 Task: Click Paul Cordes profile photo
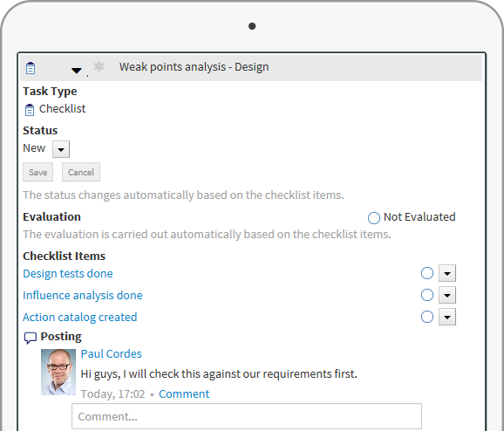pyautogui.click(x=58, y=373)
